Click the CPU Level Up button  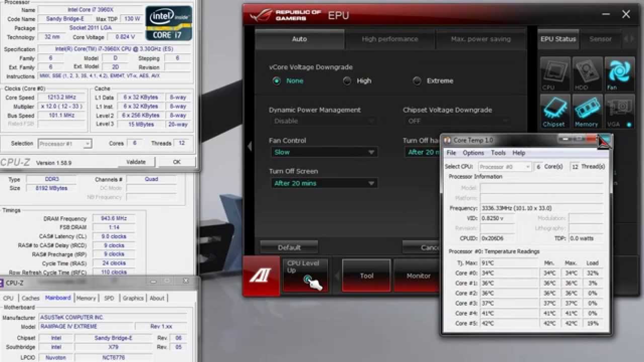305,276
